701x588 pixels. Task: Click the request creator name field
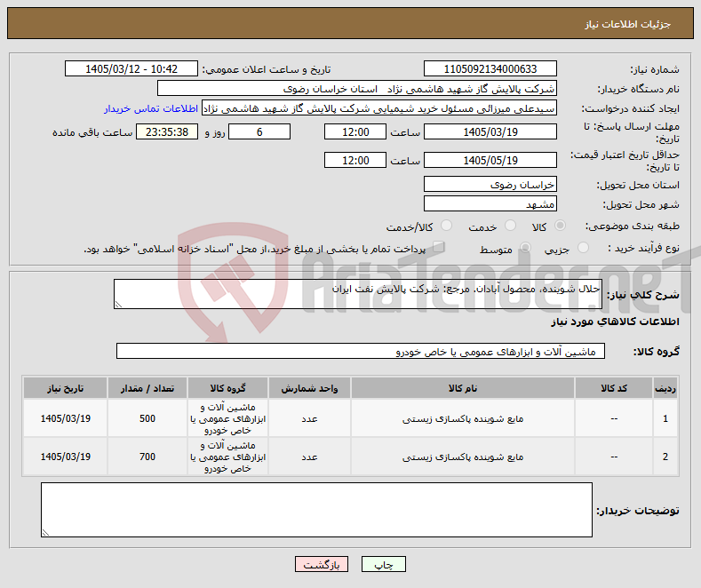point(379,108)
